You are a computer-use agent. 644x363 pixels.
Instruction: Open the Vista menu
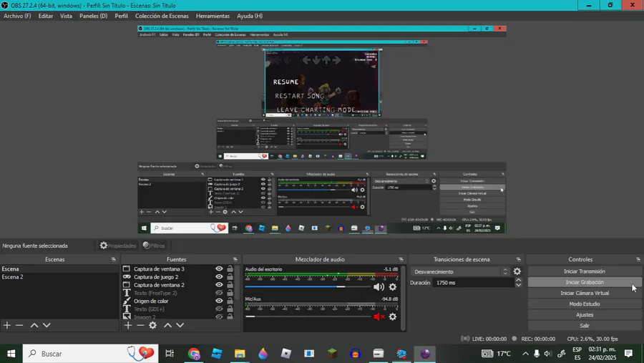click(x=66, y=16)
